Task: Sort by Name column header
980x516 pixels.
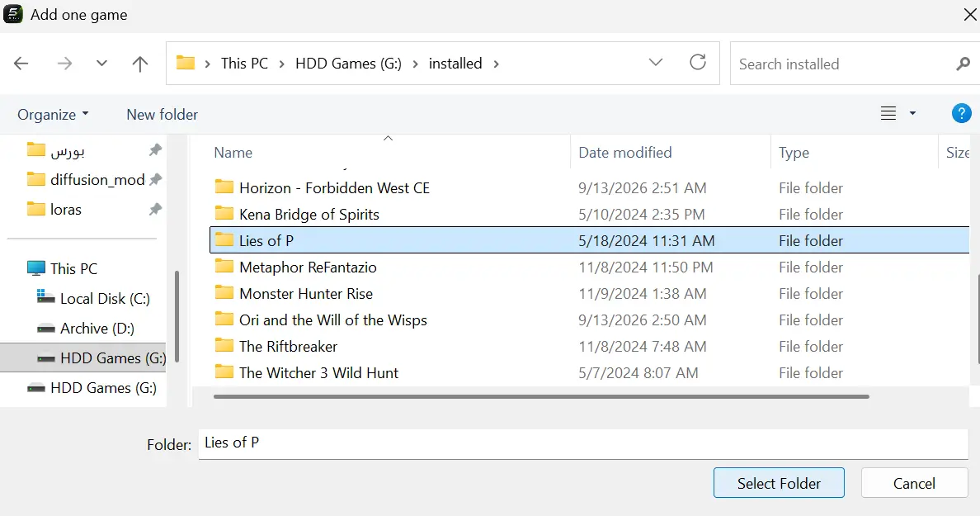Action: tap(233, 153)
